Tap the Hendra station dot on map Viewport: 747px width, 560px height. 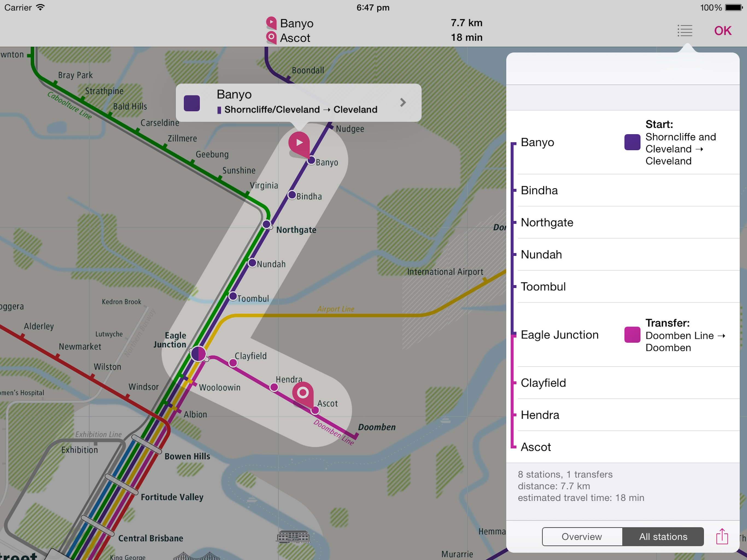click(x=274, y=387)
